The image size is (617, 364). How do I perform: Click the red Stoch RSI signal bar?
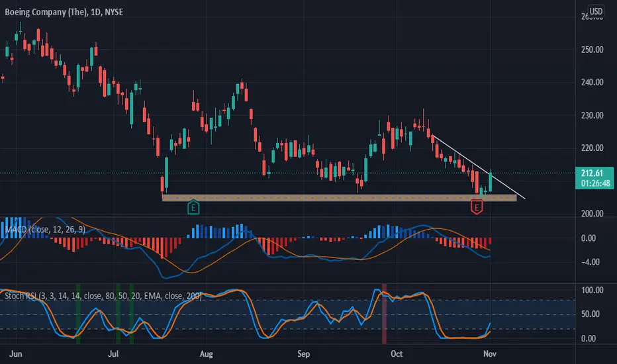(x=385, y=314)
